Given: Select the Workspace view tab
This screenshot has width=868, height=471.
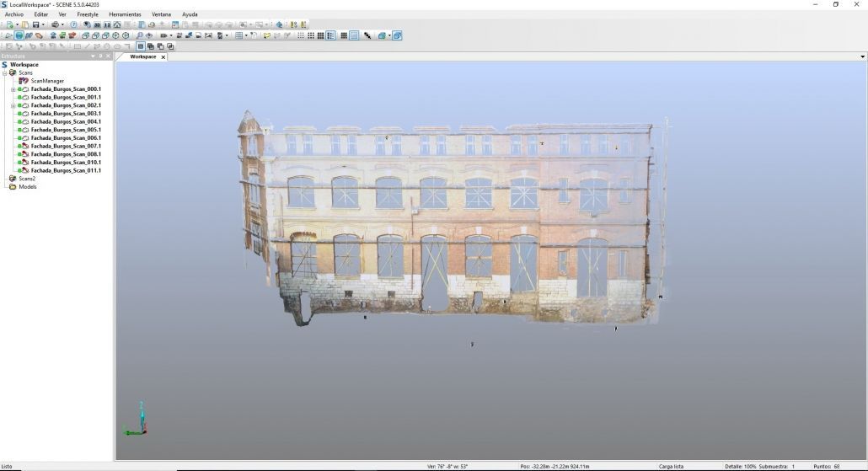Looking at the screenshot, I should [142, 56].
